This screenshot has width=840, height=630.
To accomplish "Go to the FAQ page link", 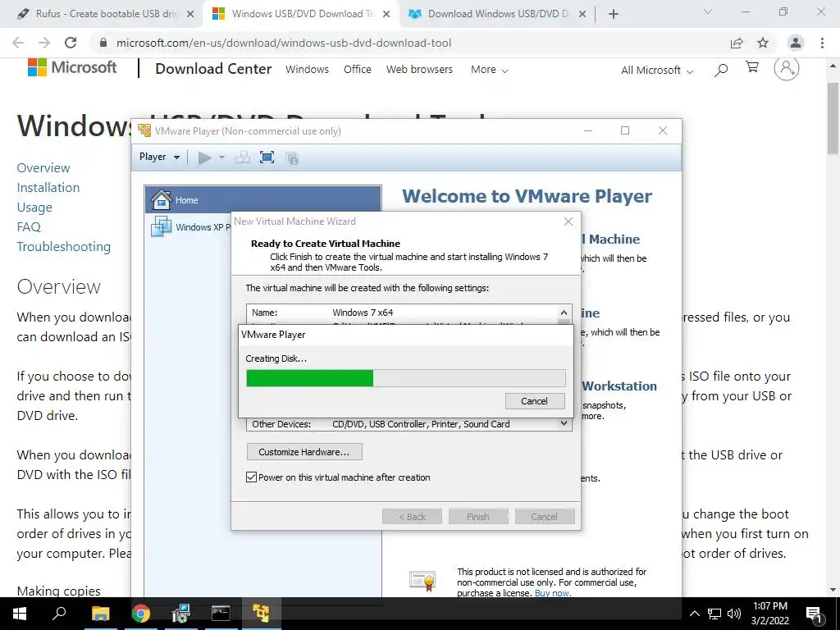I will click(x=29, y=226).
